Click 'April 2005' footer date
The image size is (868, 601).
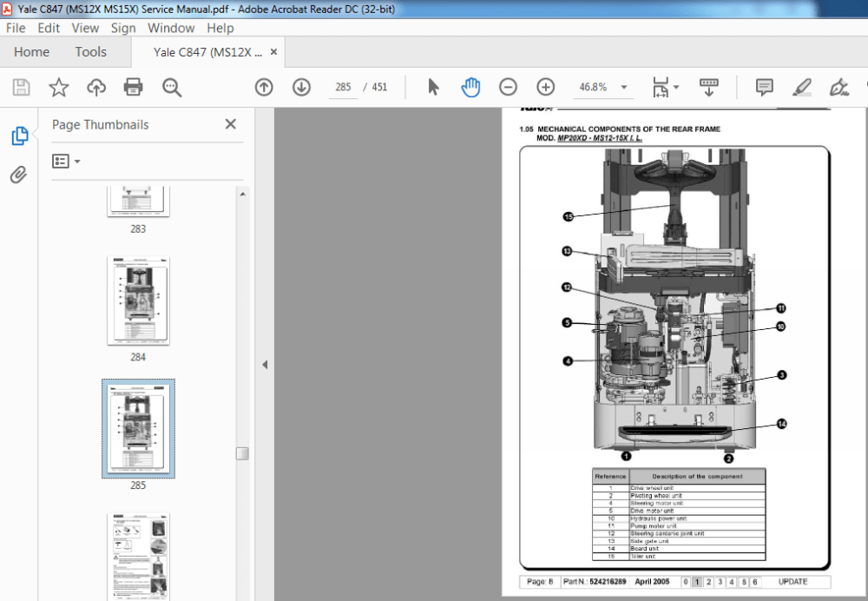[x=652, y=582]
